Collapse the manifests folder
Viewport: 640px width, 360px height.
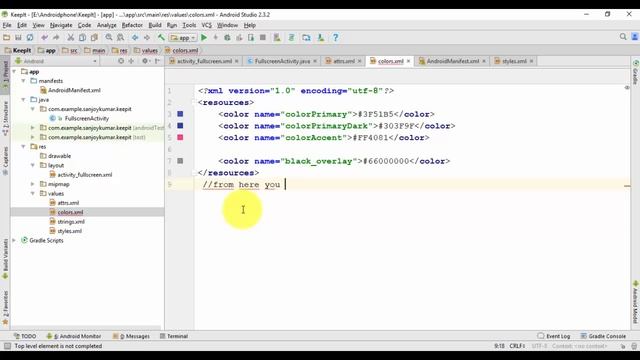(x=24, y=81)
